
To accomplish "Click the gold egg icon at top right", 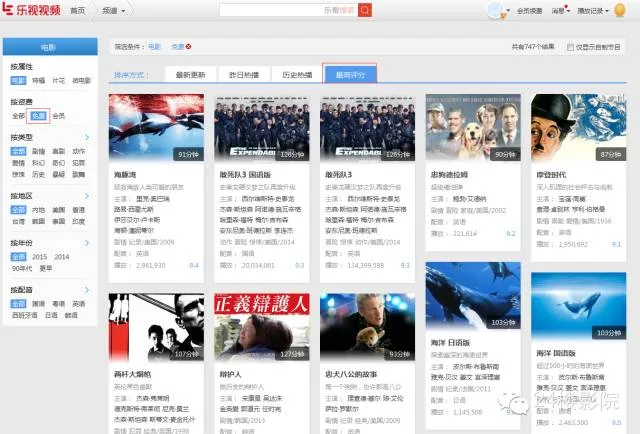I will [x=620, y=10].
